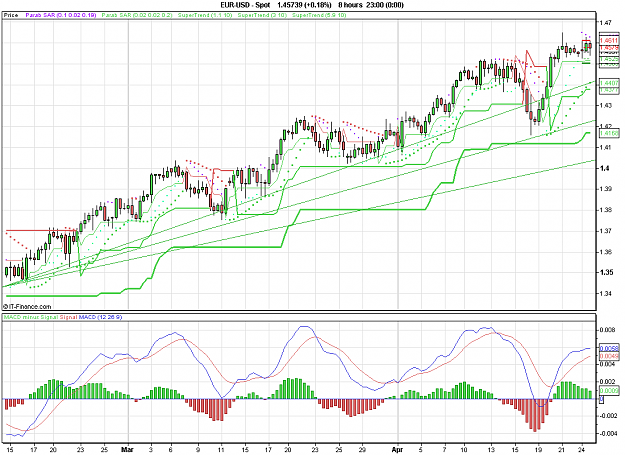
Task: Click the Mar month label on date axis
Action: [x=128, y=449]
